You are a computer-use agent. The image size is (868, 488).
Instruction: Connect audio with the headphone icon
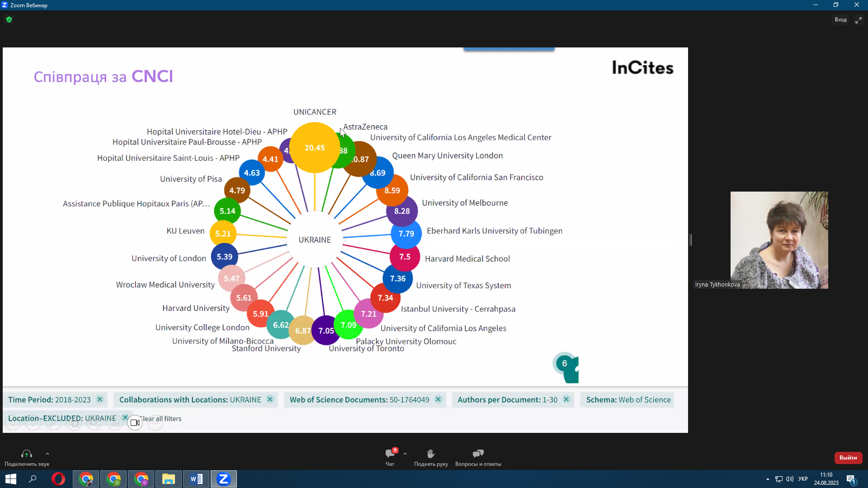point(27,454)
